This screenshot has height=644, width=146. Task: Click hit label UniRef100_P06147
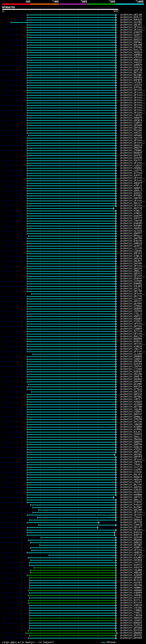131,505
